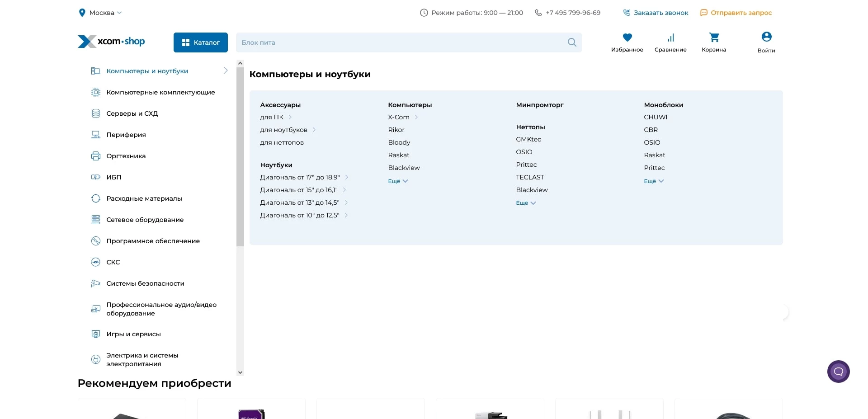Expand Ещё under Моноблоки brand list
Image resolution: width=868 pixels, height=419 pixels.
(654, 181)
